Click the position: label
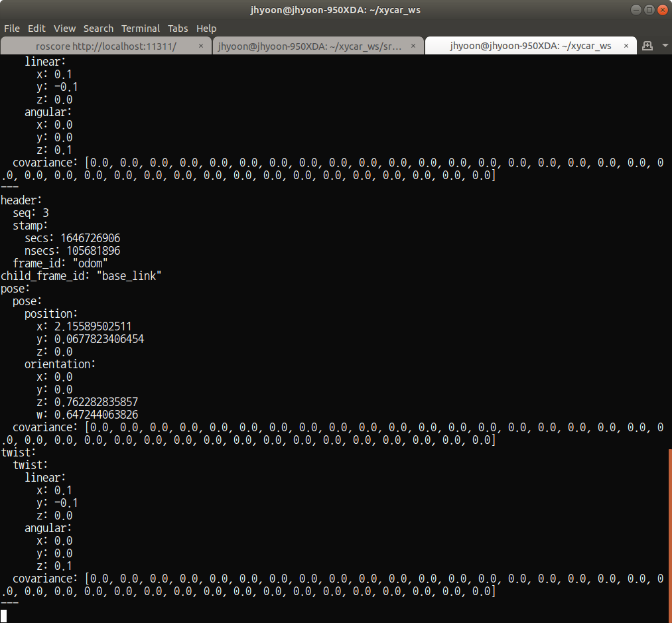 (x=51, y=314)
